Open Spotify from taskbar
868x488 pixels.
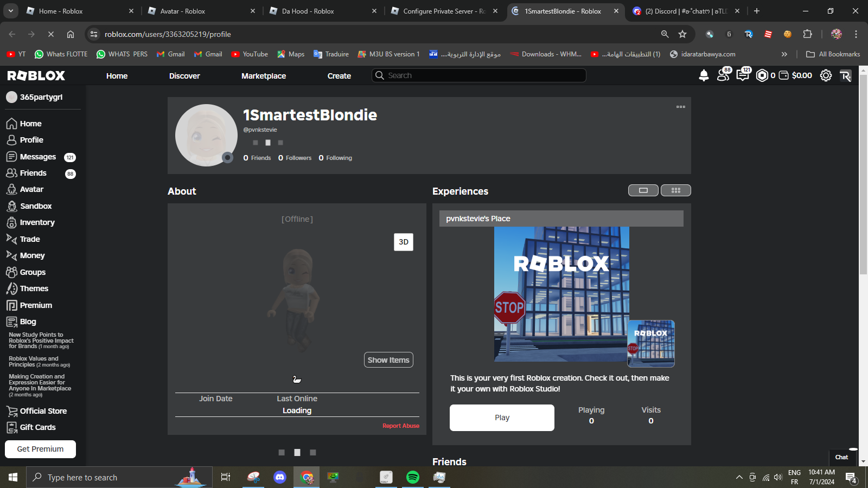(x=413, y=477)
